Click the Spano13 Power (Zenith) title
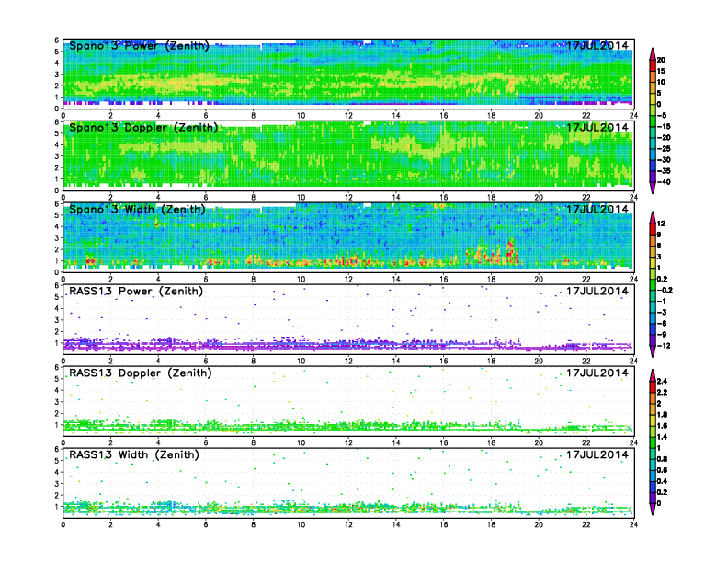Viewport: 728px width, 563px height. pyautogui.click(x=139, y=45)
